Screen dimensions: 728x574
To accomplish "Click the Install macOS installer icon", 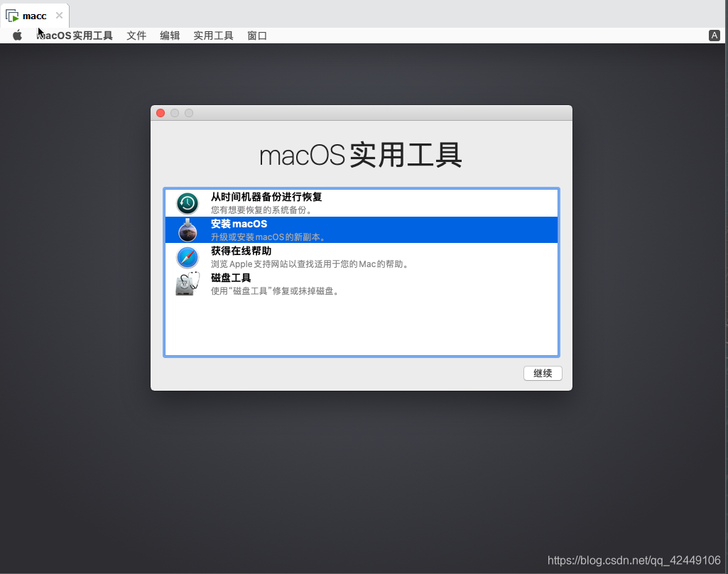I will click(188, 230).
